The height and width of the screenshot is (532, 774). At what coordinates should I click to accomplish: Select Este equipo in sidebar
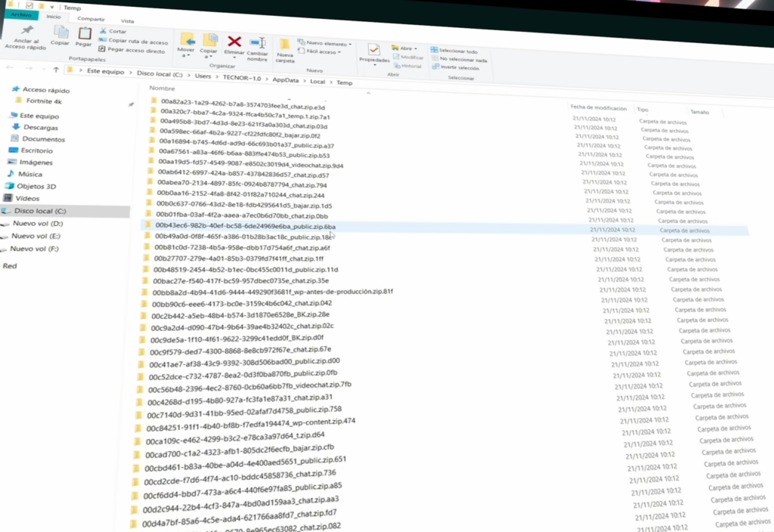35,116
